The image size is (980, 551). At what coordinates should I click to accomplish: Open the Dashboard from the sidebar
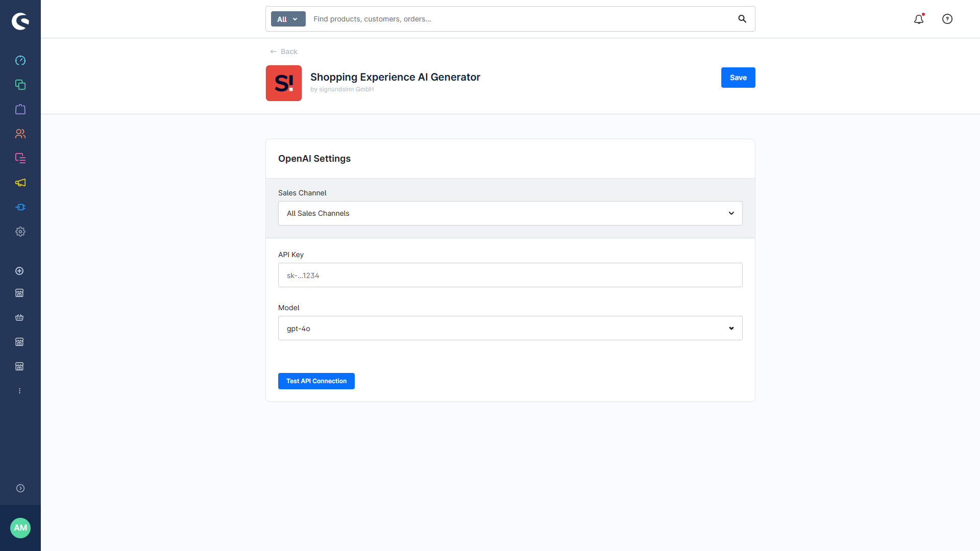[20, 60]
